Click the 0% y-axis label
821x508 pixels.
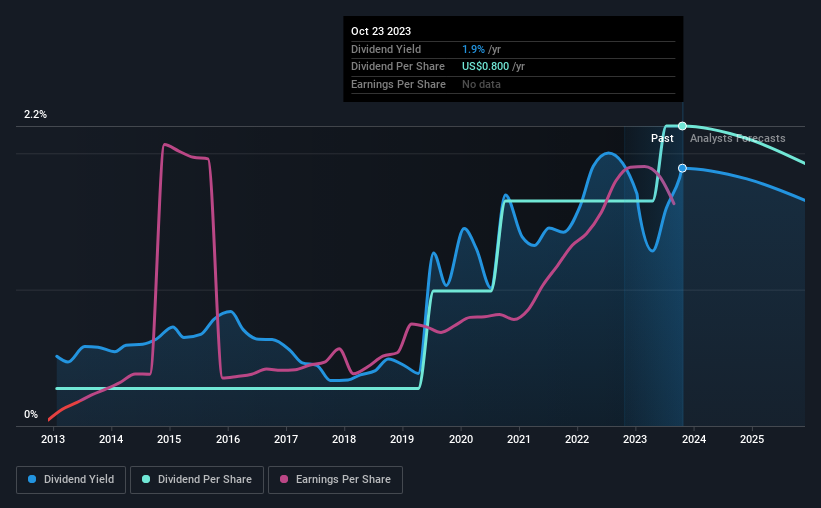tap(31, 414)
